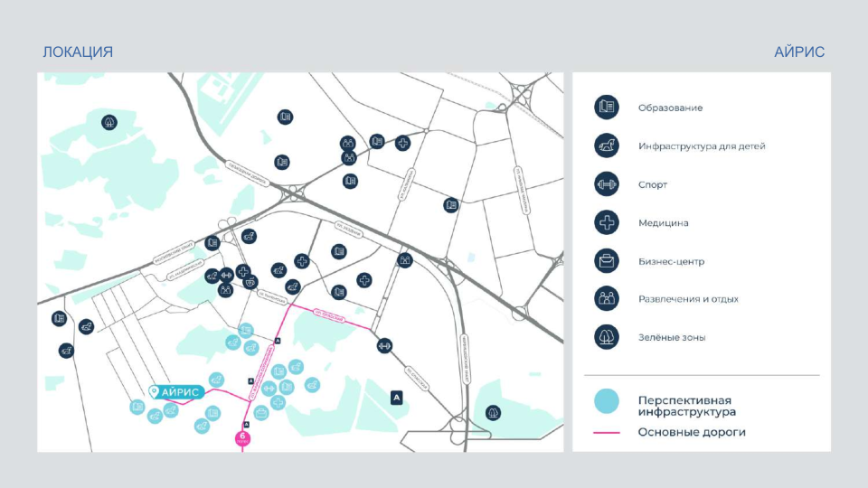The height and width of the screenshot is (488, 868).
Task: Click the Образование book icon in legend
Action: coord(605,108)
